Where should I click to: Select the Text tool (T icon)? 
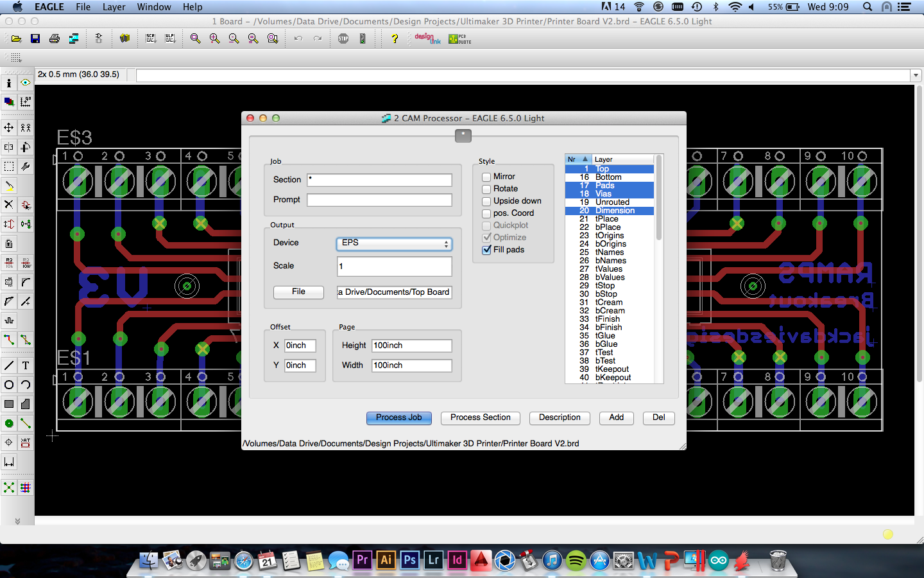tap(26, 365)
